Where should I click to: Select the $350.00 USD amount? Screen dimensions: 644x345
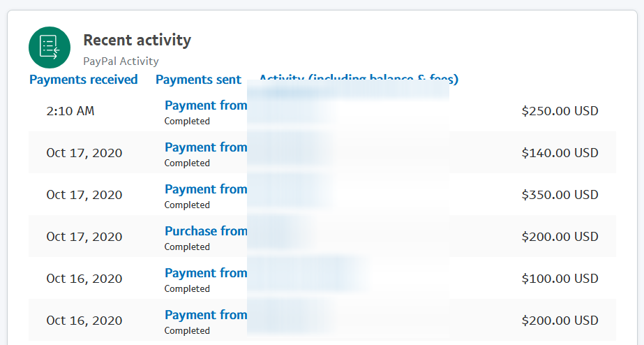[x=560, y=195]
